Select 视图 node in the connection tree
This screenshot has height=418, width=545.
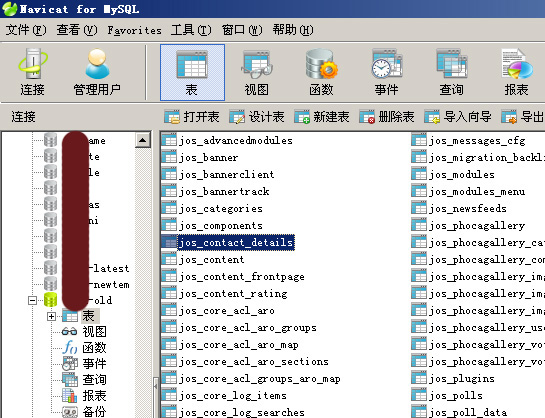coord(84,332)
